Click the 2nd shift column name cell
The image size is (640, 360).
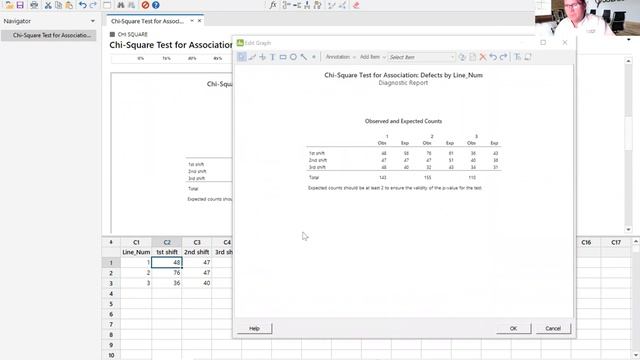click(x=197, y=252)
